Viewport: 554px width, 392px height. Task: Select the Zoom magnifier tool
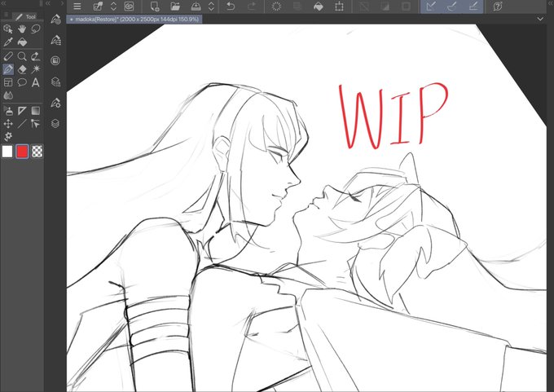(x=22, y=56)
